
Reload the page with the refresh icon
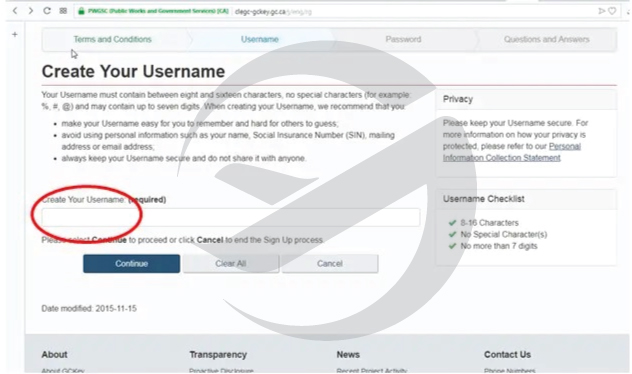click(47, 11)
